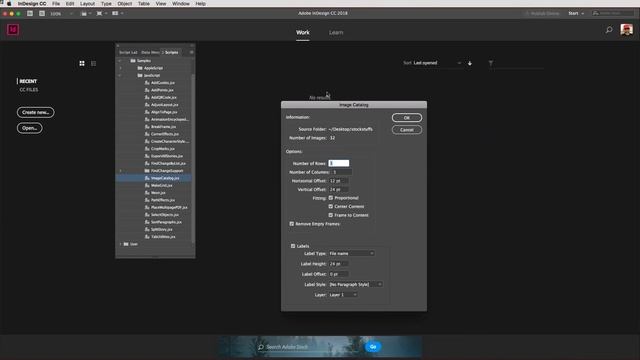
Task: Toggle the Remove Empty Frames checkbox
Action: (291, 224)
